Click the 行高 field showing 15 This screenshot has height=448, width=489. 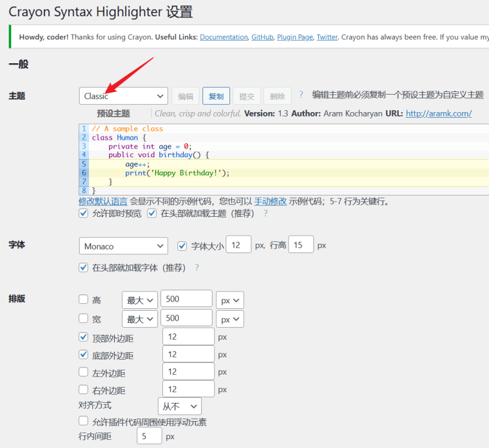[x=301, y=244]
